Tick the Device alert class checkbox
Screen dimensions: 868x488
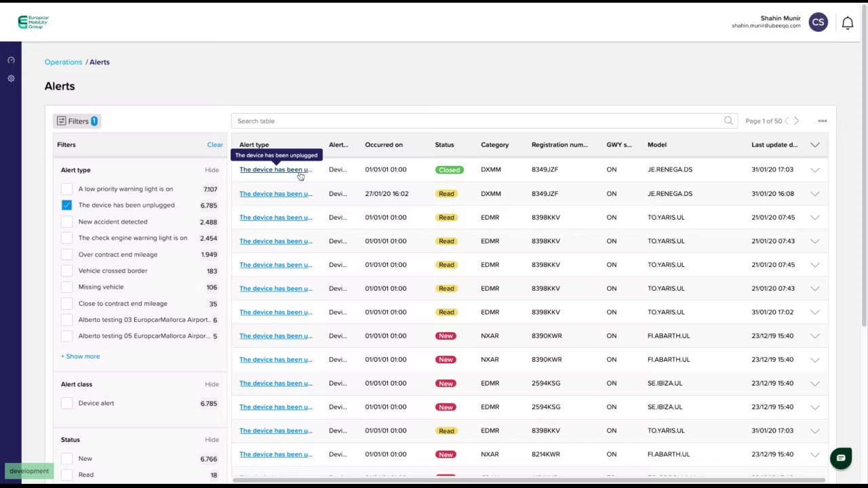pos(66,403)
